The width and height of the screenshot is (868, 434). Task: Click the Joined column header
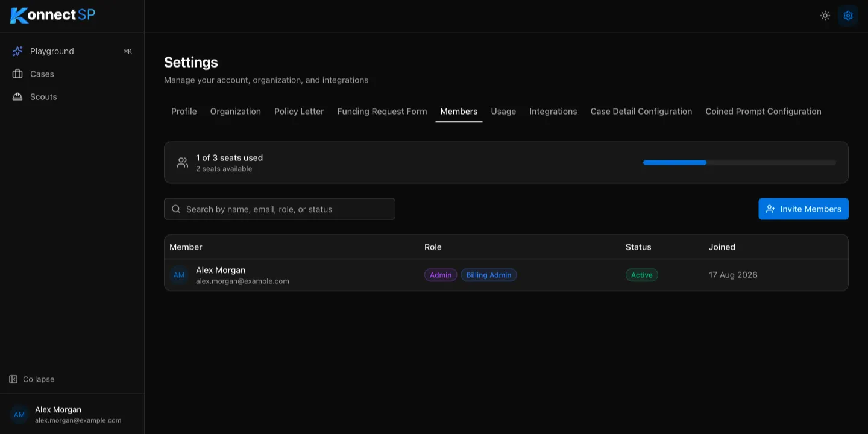tap(722, 247)
